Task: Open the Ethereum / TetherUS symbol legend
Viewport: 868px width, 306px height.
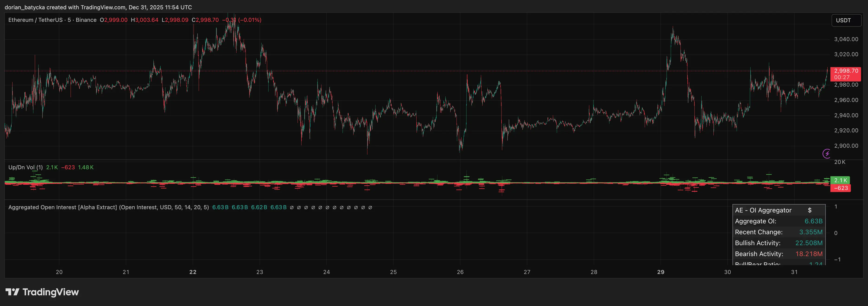Action: click(x=35, y=20)
